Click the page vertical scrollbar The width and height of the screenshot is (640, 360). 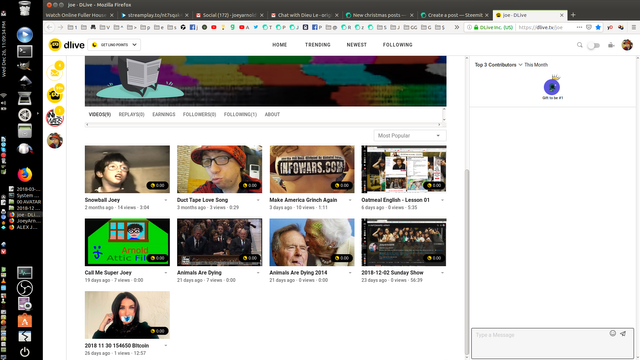coord(467,261)
